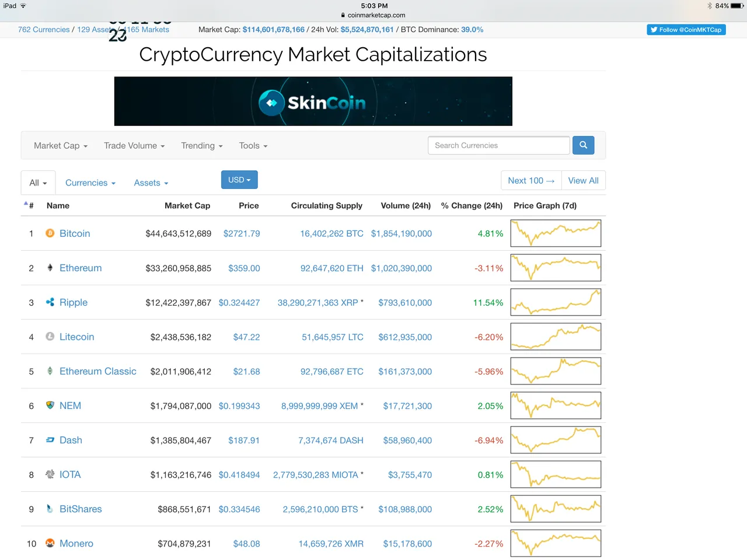747x560 pixels.
Task: Click the Next 100 button
Action: 531,180
